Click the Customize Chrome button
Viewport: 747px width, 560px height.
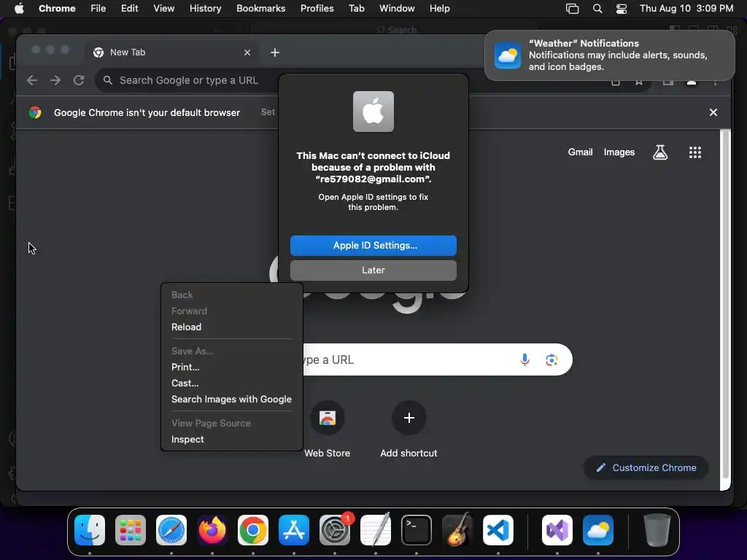click(x=646, y=468)
